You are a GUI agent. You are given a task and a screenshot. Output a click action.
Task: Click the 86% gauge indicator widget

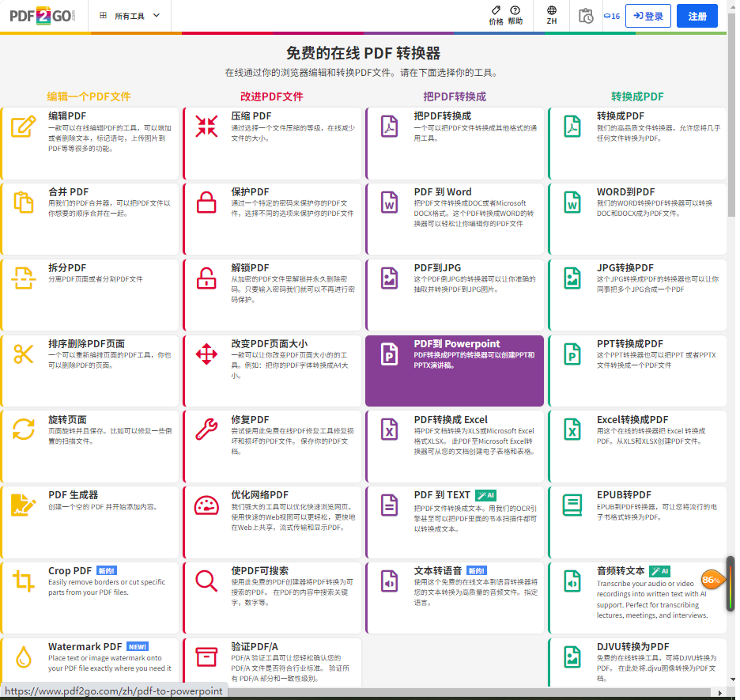pos(712,580)
